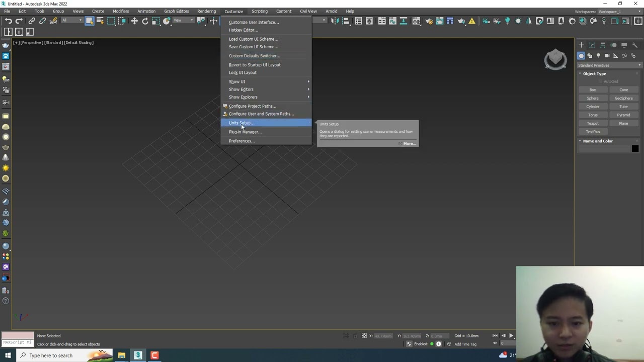
Task: Activate the Select and Move tool
Action: pyautogui.click(x=134, y=21)
